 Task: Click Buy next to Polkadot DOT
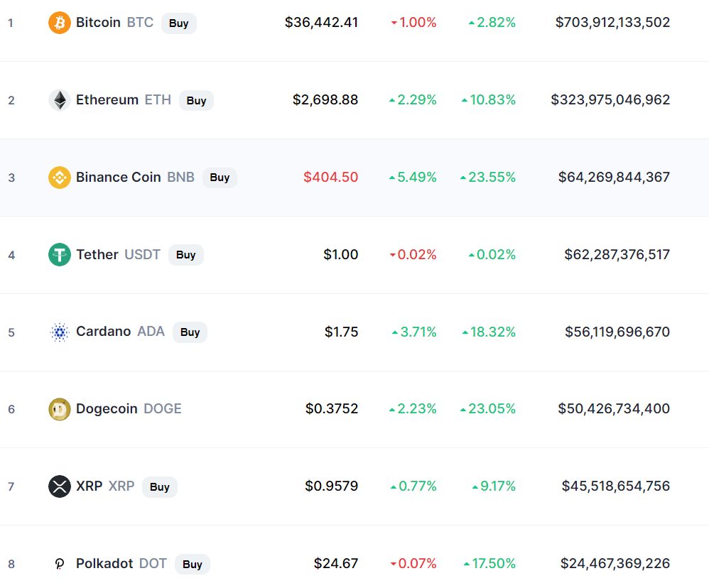coord(193,564)
